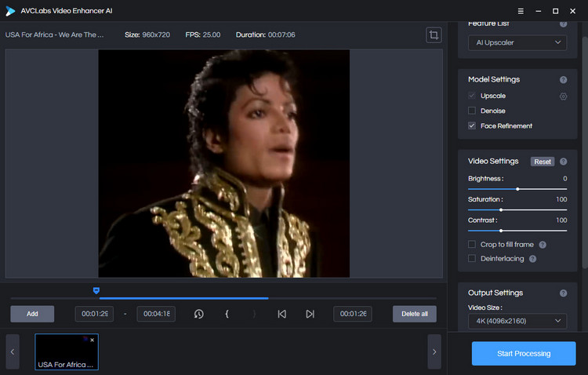Viewport: 588px width, 375px height.
Task: Enable the Denoise checkbox
Action: click(x=472, y=111)
